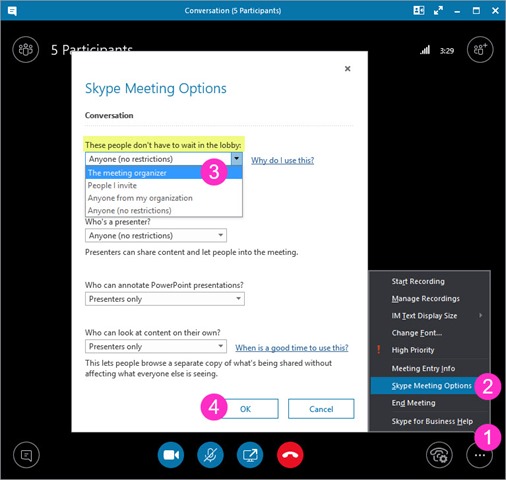Open the participants list icon

(26, 50)
